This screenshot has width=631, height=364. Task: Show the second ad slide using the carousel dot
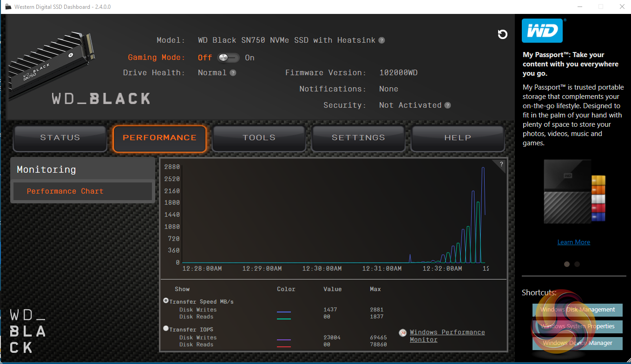point(577,264)
